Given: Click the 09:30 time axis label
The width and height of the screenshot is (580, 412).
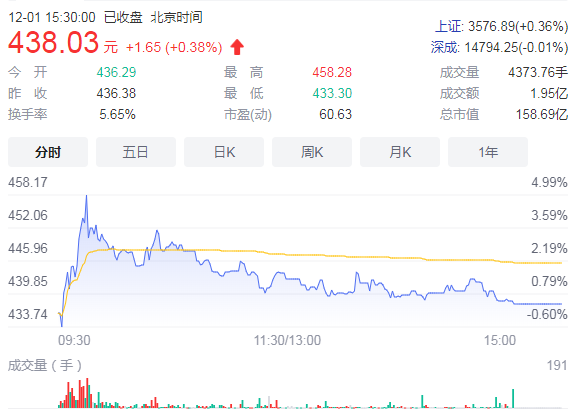Looking at the screenshot, I should tap(74, 340).
